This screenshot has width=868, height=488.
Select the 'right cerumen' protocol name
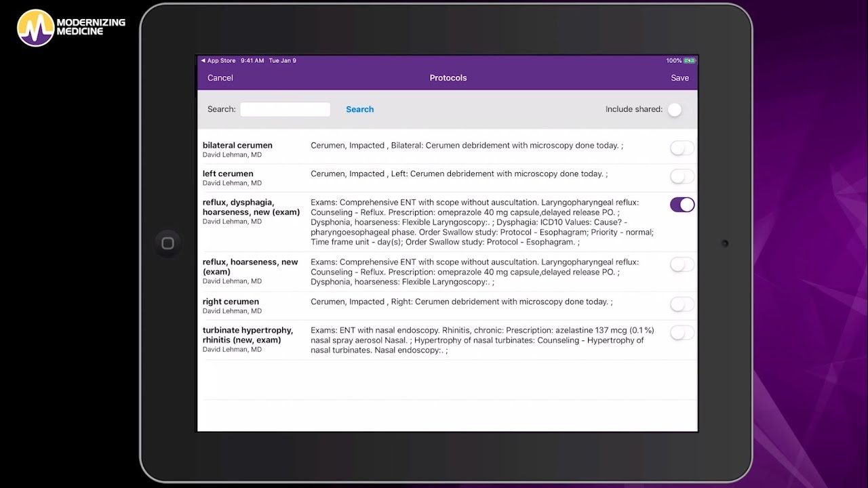pyautogui.click(x=231, y=302)
